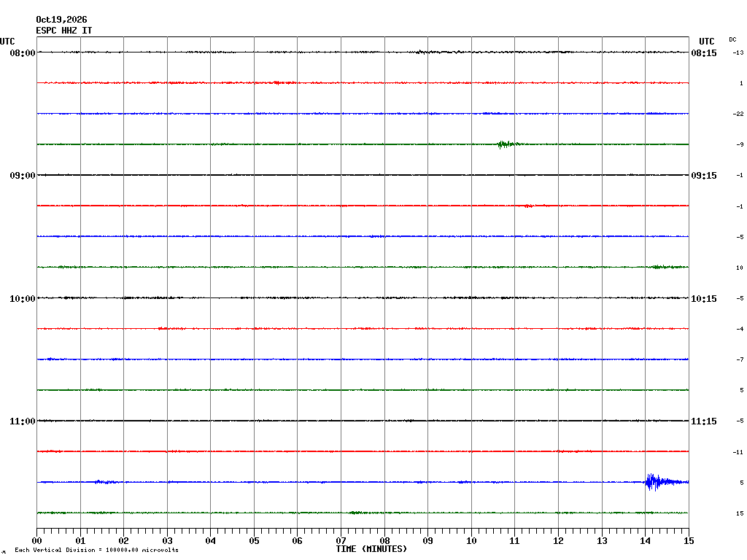The image size is (747, 560).
Task: Click the DC offset value "-11"
Action: click(738, 452)
